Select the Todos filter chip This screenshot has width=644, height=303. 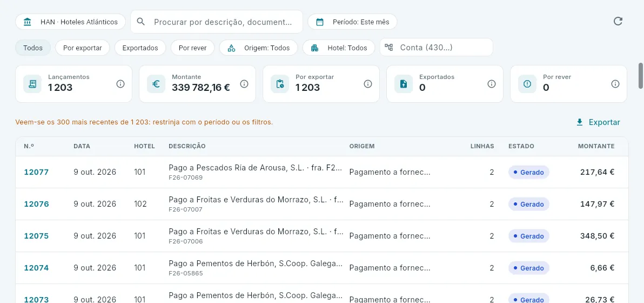click(x=33, y=48)
